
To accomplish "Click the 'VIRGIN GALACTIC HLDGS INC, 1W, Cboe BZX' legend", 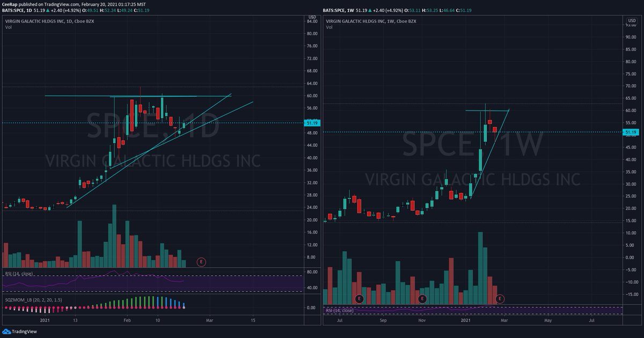I will (x=371, y=23).
